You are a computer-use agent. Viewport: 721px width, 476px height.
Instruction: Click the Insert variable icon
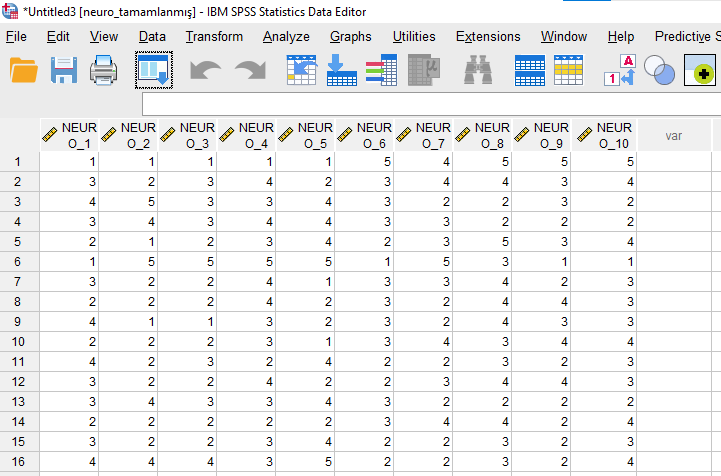[x=568, y=70]
